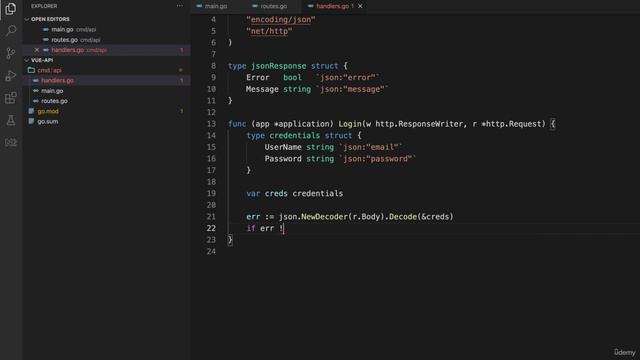Click the EXPLORER panel title
The image size is (640, 360).
click(x=44, y=6)
